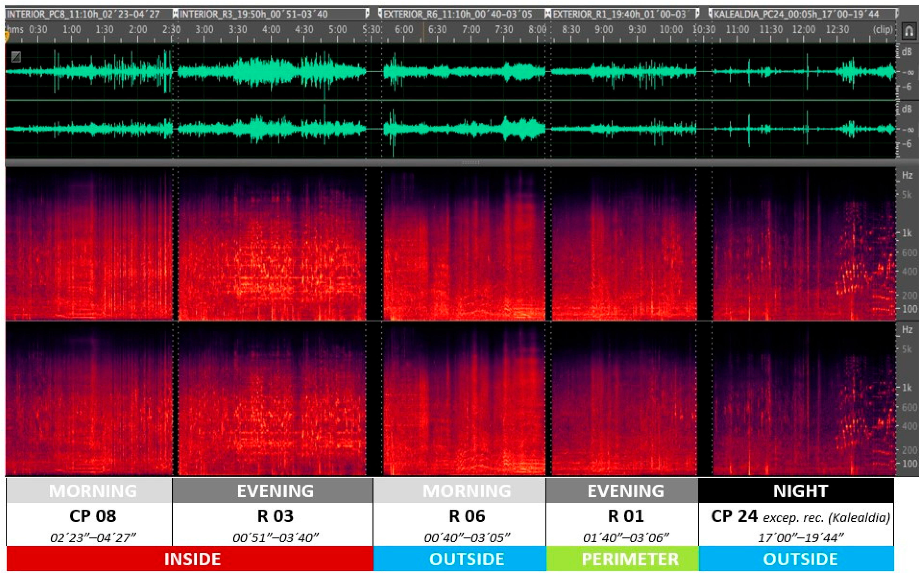Click the 'MORNING' header above CP 08
The width and height of the screenshot is (924, 577).
click(x=89, y=491)
